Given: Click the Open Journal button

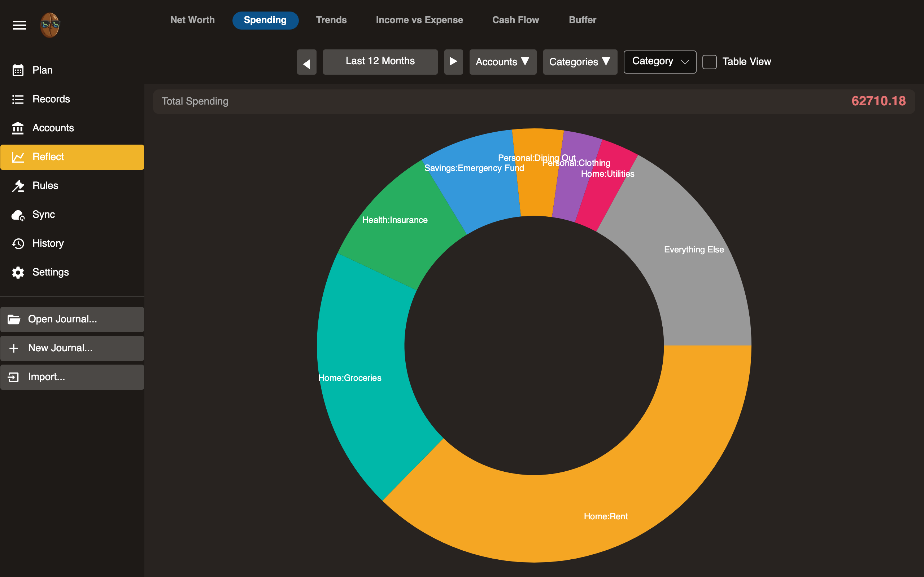Looking at the screenshot, I should pyautogui.click(x=72, y=320).
